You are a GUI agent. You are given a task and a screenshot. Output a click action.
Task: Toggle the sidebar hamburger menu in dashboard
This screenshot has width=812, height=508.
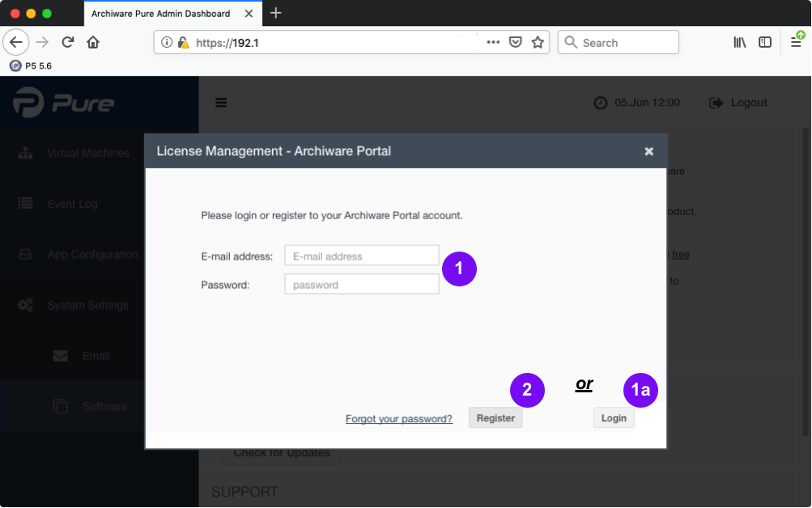(x=221, y=103)
